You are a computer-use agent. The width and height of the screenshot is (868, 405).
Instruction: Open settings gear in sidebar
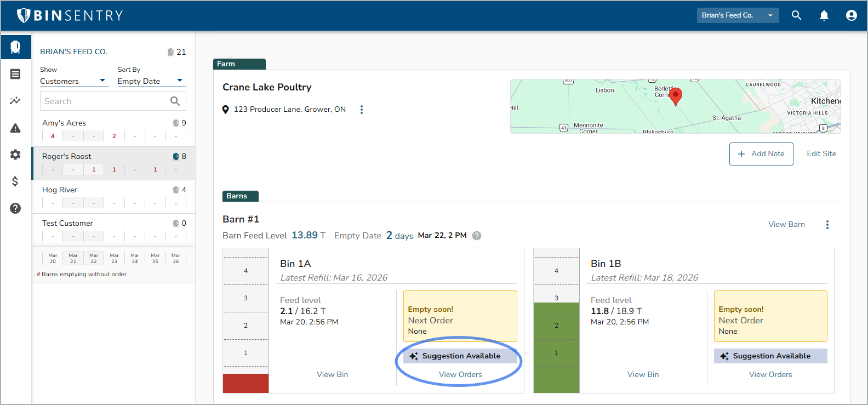pyautogui.click(x=15, y=155)
